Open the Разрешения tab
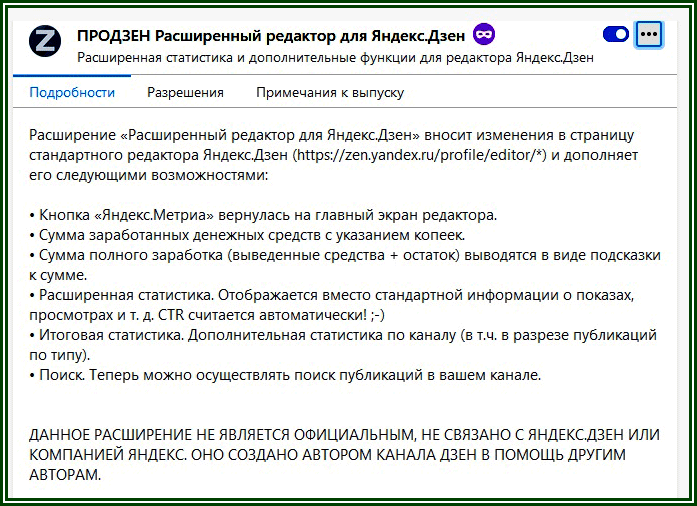697x506 pixels. pyautogui.click(x=185, y=92)
